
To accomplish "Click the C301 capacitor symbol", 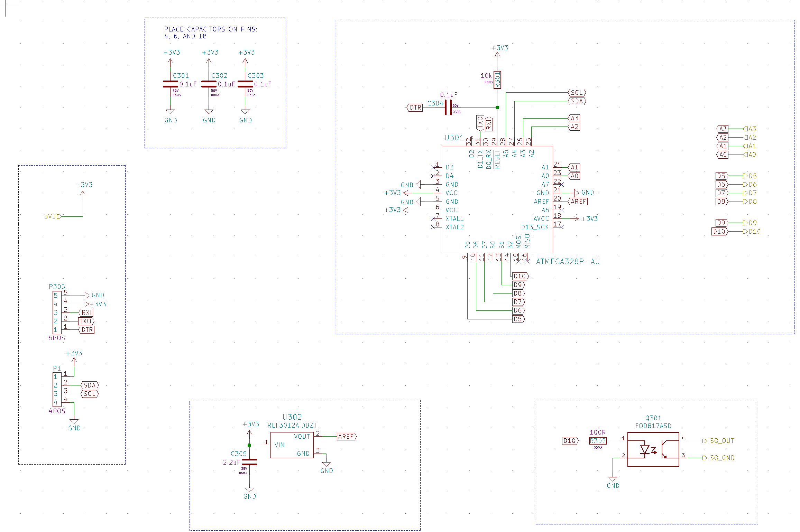I will coord(170,84).
